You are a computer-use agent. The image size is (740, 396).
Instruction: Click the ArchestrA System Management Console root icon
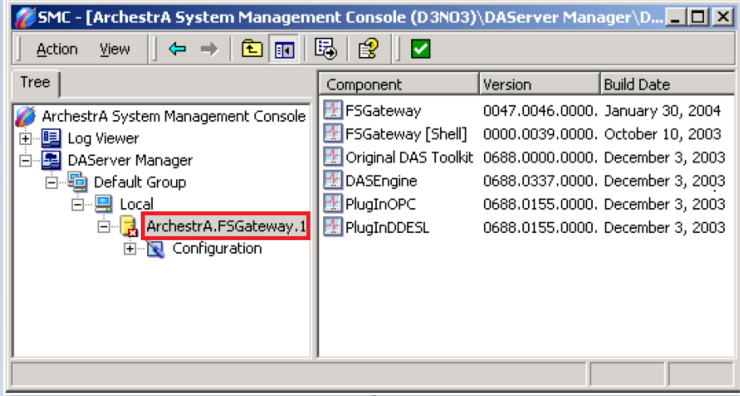pos(25,116)
